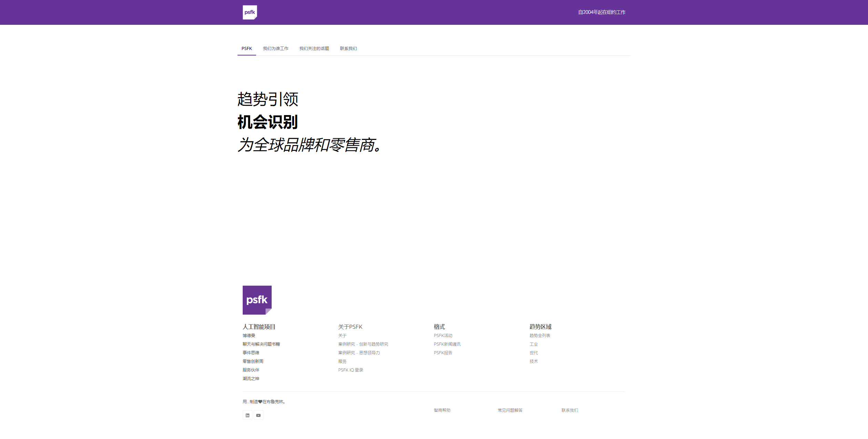Open the 技术 trend area link
868x439 pixels.
point(534,361)
